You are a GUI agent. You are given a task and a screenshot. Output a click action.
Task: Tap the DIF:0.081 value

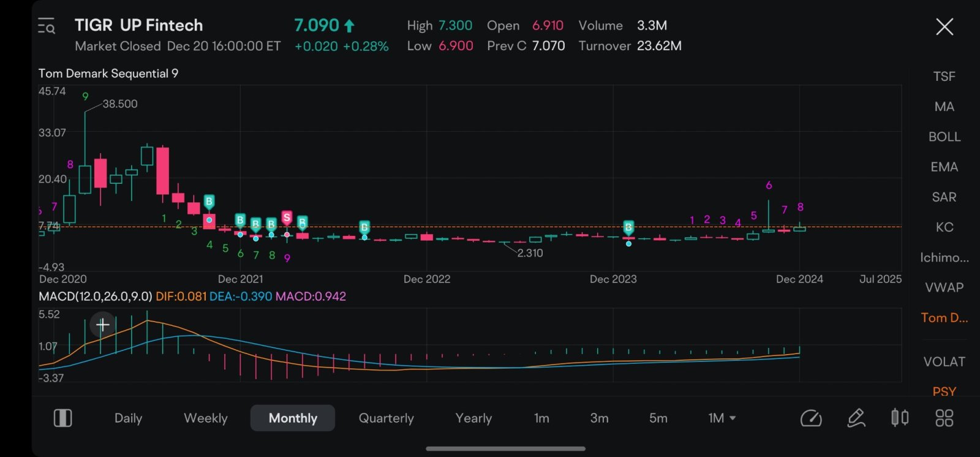181,296
